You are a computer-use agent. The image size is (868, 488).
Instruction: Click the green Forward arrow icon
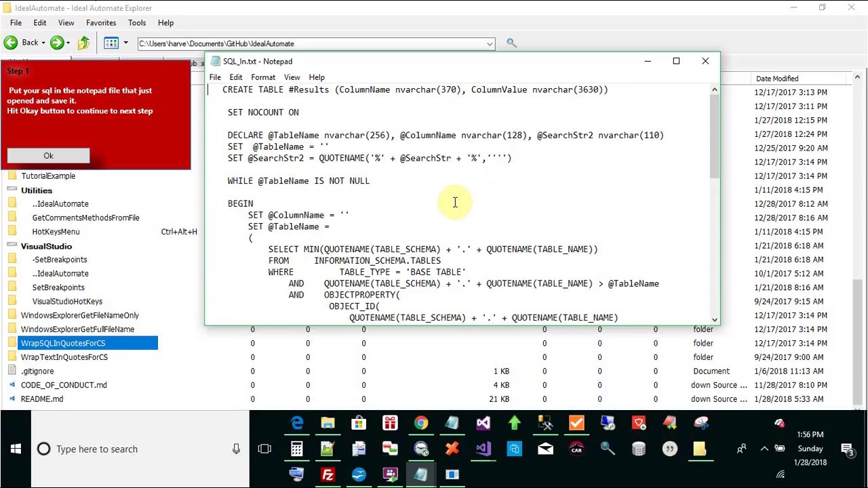pyautogui.click(x=57, y=43)
